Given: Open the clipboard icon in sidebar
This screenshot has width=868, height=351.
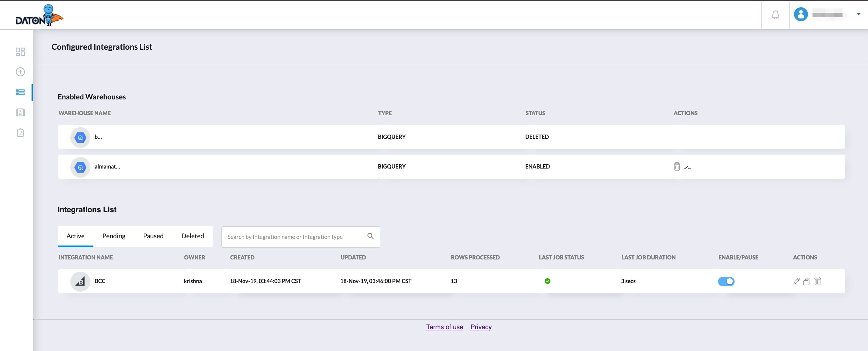Looking at the screenshot, I should pyautogui.click(x=20, y=133).
